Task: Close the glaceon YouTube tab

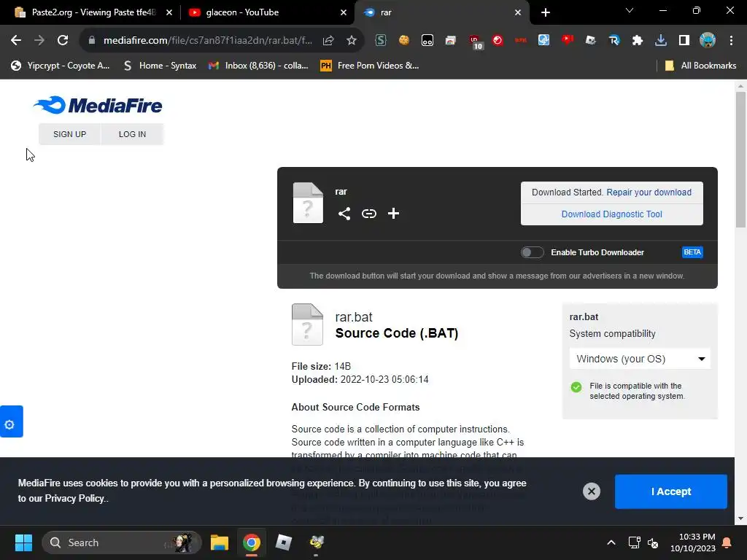Action: [344, 12]
